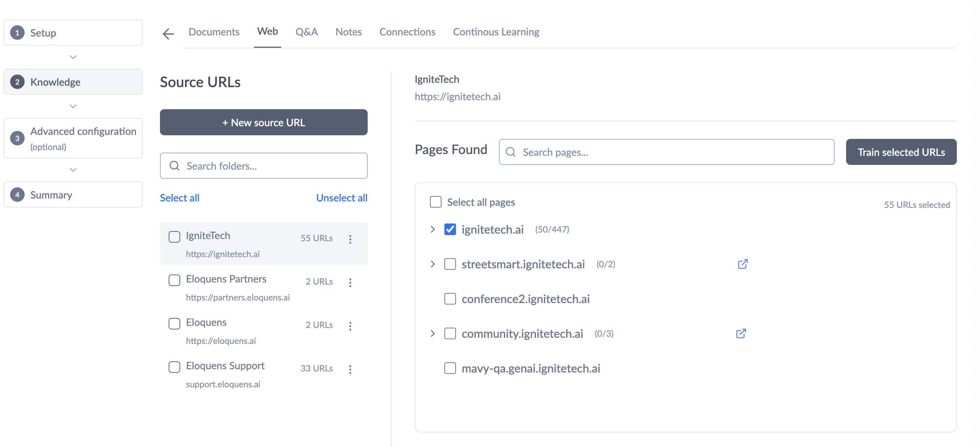Click Train selected URLs button
The image size is (980, 447).
(x=901, y=152)
